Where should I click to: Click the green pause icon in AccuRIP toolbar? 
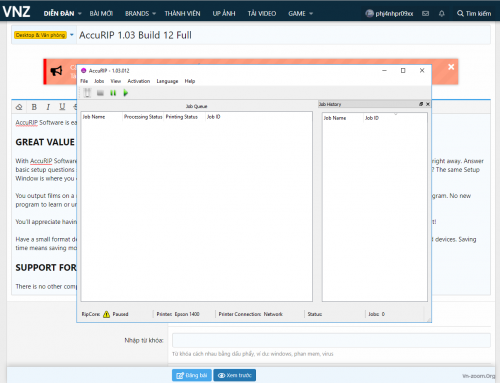113,93
